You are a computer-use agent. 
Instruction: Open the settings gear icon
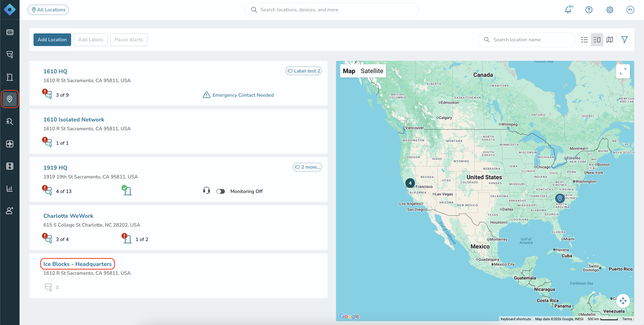[x=609, y=10]
